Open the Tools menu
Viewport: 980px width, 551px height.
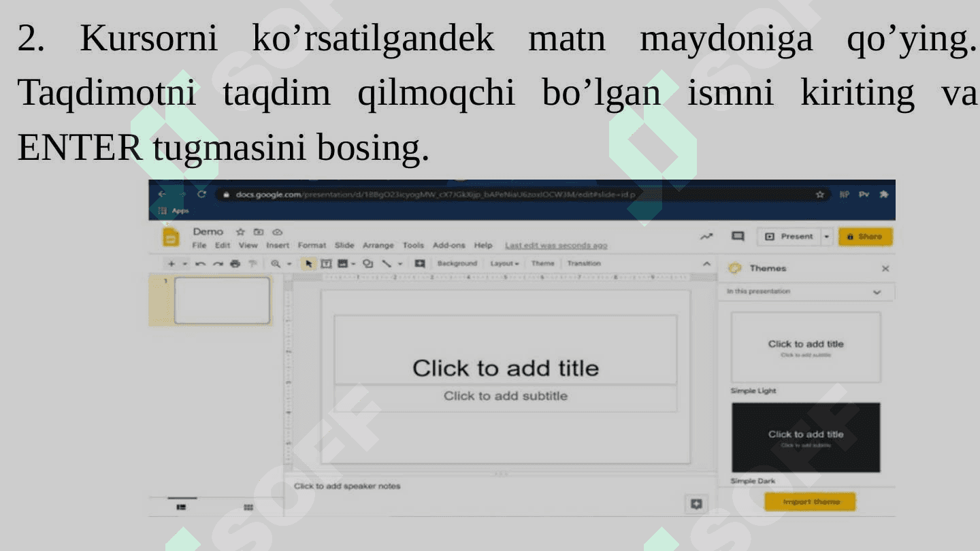(413, 246)
